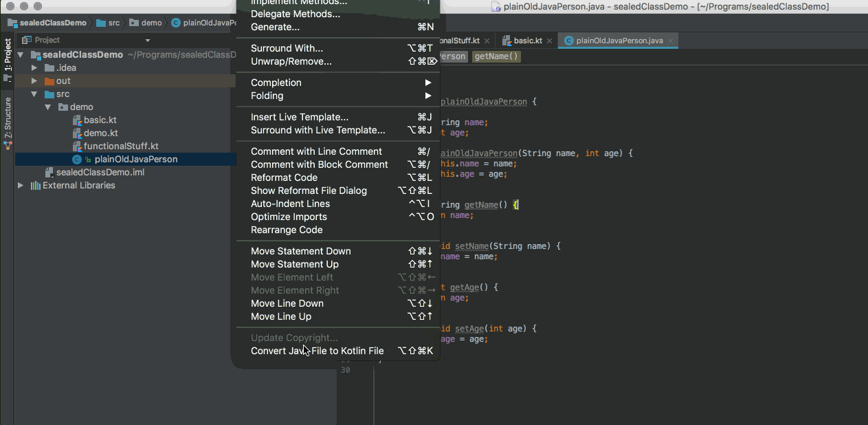This screenshot has width=868, height=425.
Task: Expand the out folder
Action: click(34, 80)
